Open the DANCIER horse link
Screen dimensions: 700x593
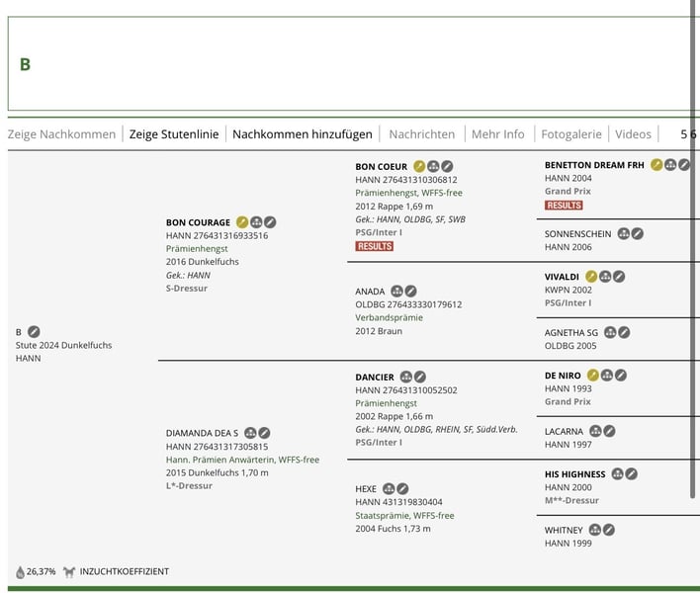(375, 377)
